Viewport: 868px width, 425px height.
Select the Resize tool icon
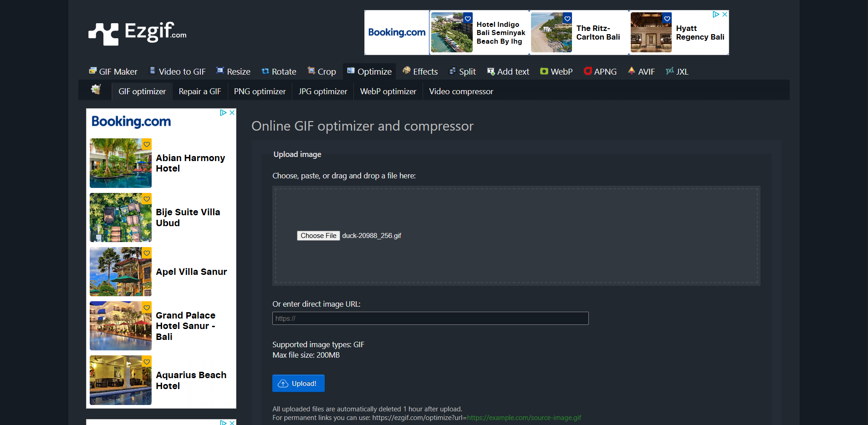[220, 71]
